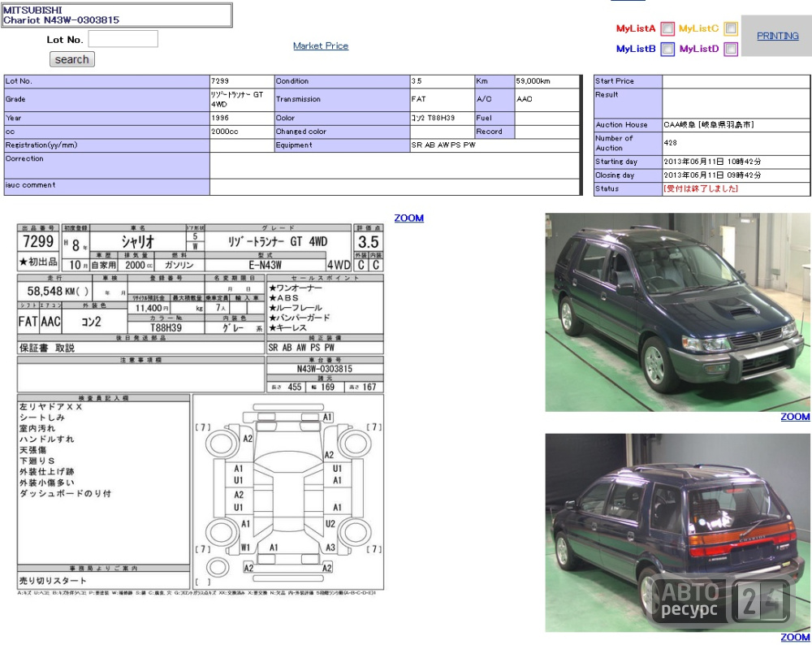Screen dimensions: 812x645
Task: Click the Number of Auction value 428
Action: tap(670, 142)
